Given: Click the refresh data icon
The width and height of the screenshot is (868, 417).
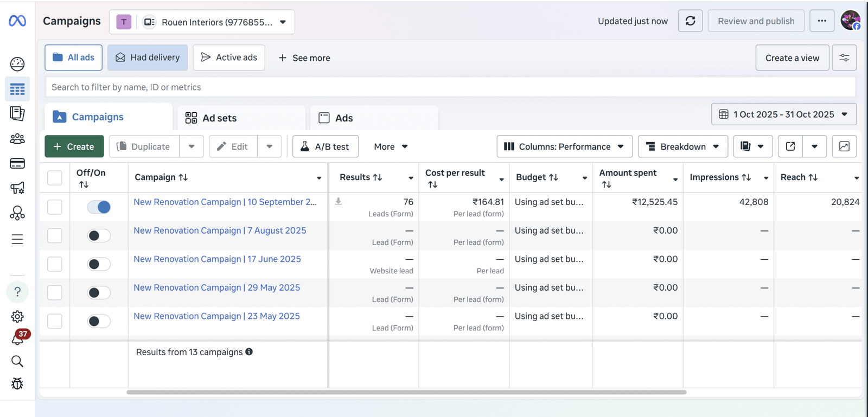Looking at the screenshot, I should 690,21.
